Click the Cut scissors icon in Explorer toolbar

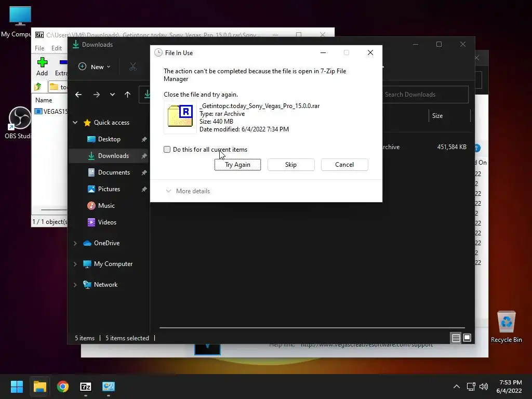tap(133, 67)
